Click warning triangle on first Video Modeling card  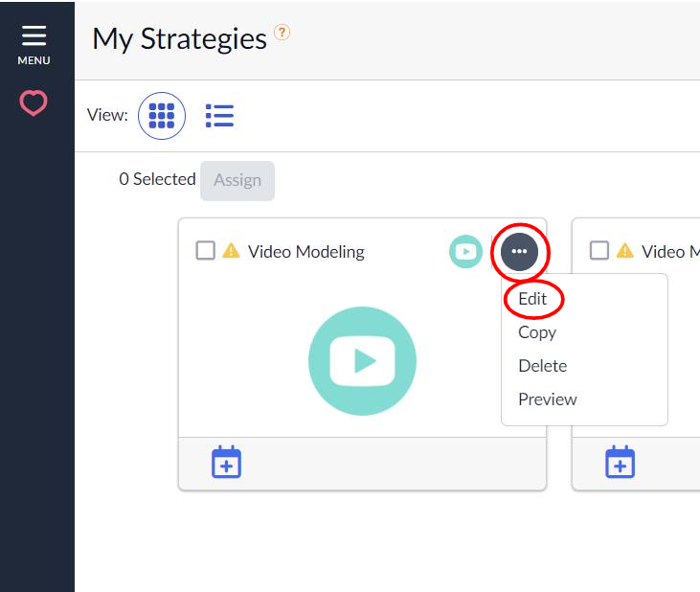click(231, 250)
